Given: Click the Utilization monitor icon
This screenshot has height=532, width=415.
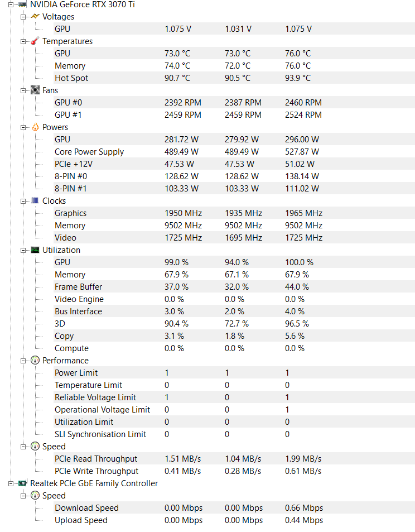Looking at the screenshot, I should [35, 250].
